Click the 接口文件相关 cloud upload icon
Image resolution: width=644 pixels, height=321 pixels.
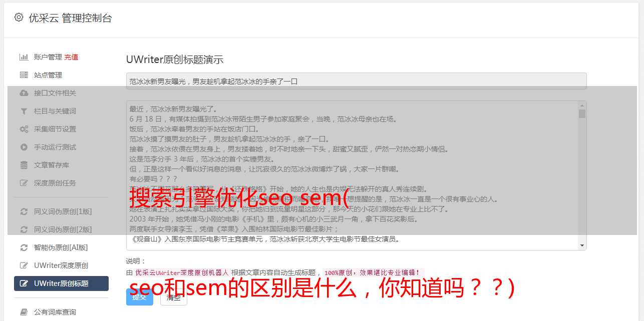24,93
